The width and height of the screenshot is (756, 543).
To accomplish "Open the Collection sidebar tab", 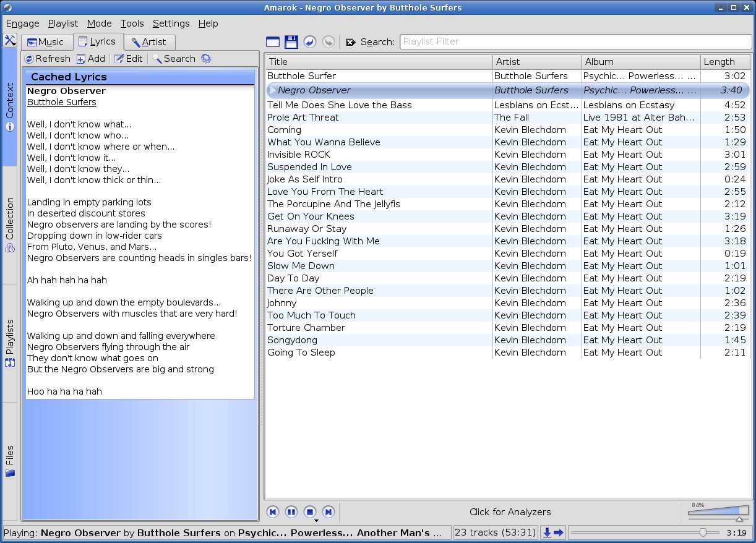I will pyautogui.click(x=10, y=225).
